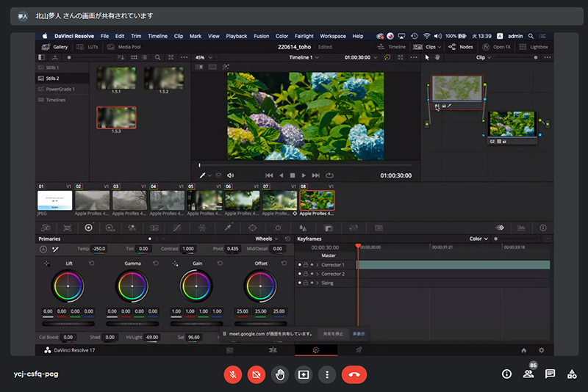Toggle bypass color grades icon
Image resolution: width=588 pixels, height=392 pixels.
coord(387,57)
